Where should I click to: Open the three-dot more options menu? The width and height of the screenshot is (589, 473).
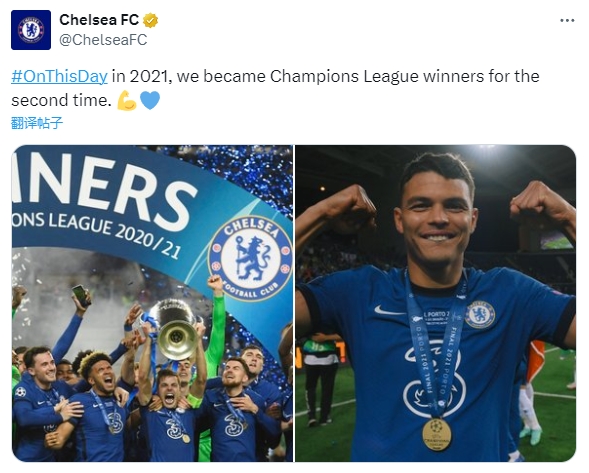tap(567, 20)
